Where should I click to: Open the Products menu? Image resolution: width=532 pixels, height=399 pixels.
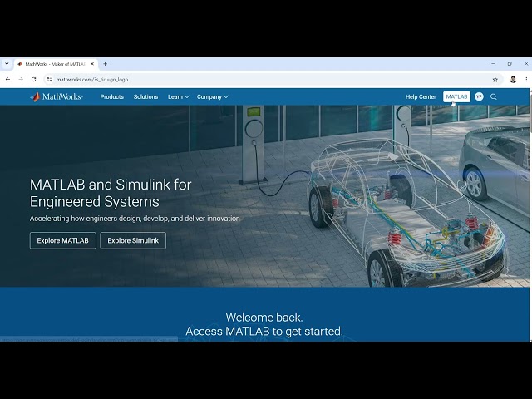click(x=112, y=96)
